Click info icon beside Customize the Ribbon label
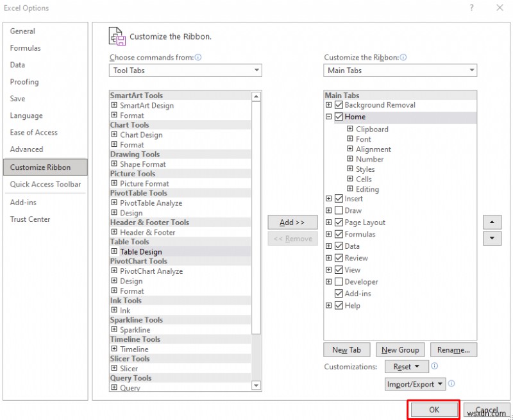513x420 pixels. tap(403, 57)
